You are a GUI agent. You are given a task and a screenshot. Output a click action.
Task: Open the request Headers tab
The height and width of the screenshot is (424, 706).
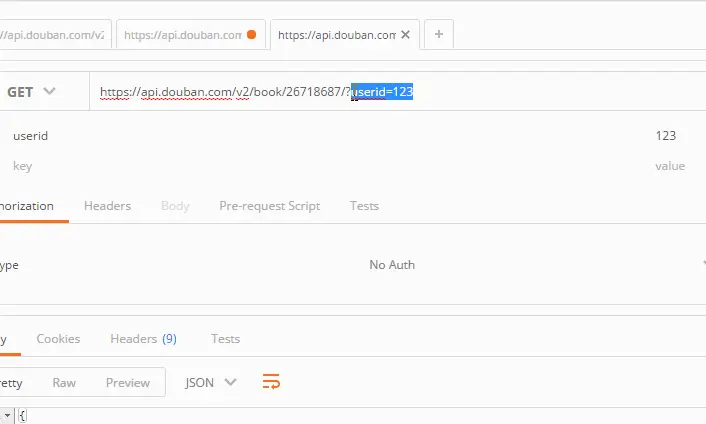(x=107, y=206)
